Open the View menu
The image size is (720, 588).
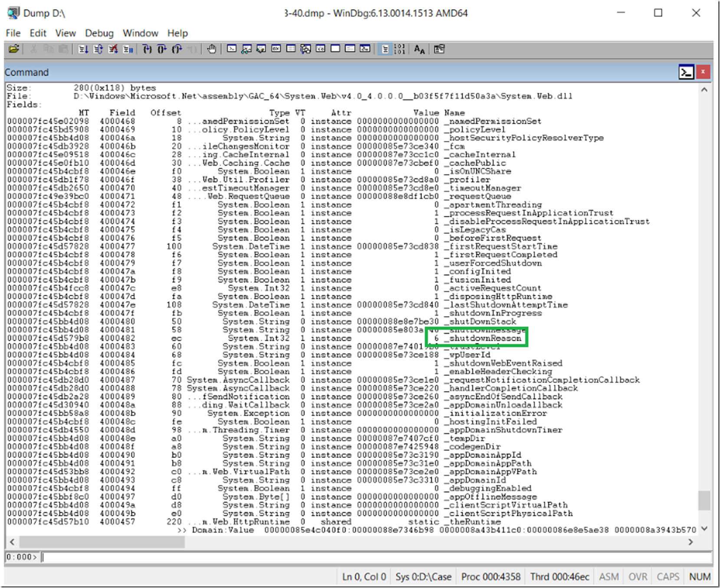click(66, 33)
